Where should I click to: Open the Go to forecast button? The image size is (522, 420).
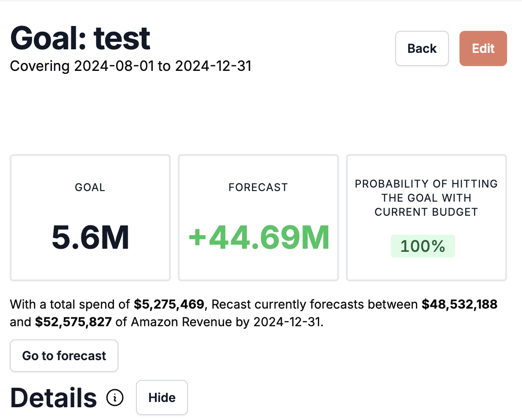pos(64,356)
